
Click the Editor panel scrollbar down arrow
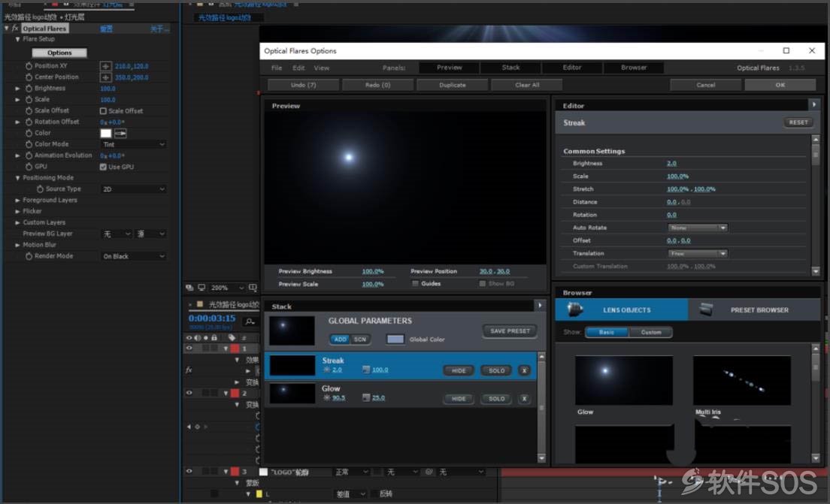pos(815,271)
